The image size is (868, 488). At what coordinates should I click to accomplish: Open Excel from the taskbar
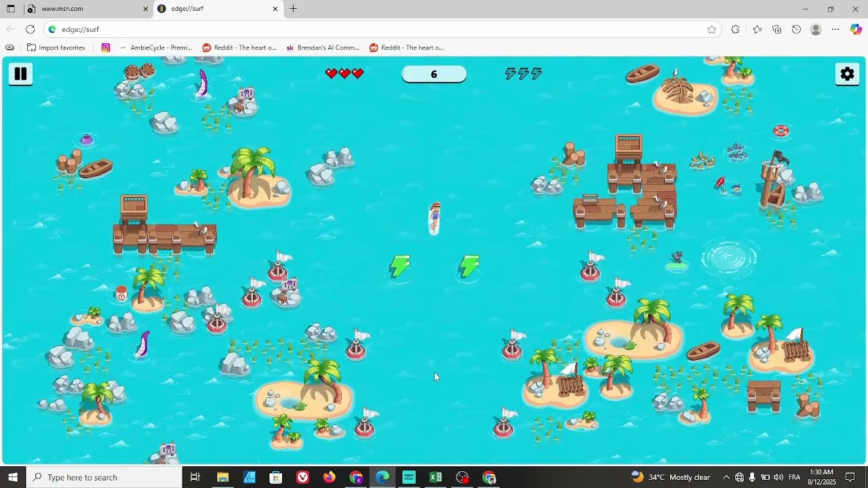(x=435, y=477)
